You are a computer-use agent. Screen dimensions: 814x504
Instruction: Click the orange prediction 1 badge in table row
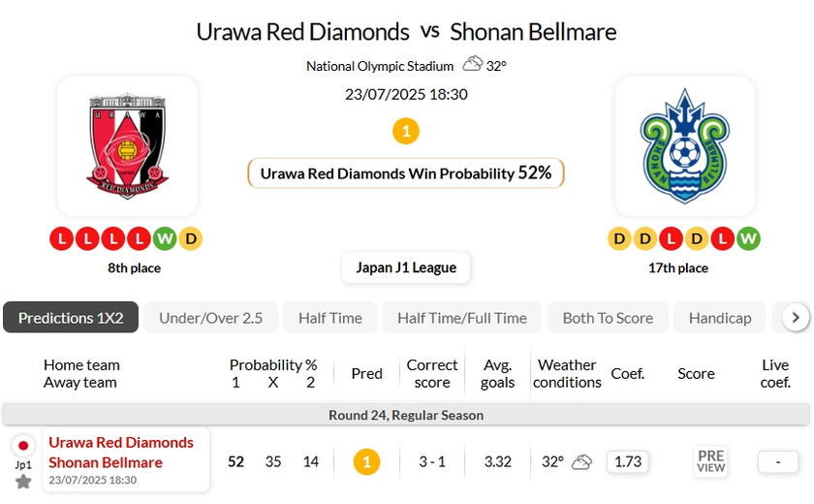(x=366, y=461)
